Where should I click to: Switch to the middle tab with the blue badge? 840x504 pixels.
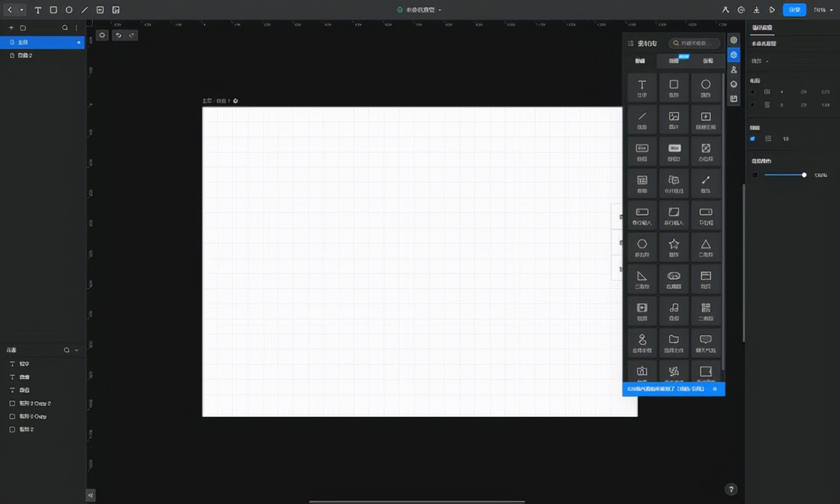pyautogui.click(x=674, y=61)
